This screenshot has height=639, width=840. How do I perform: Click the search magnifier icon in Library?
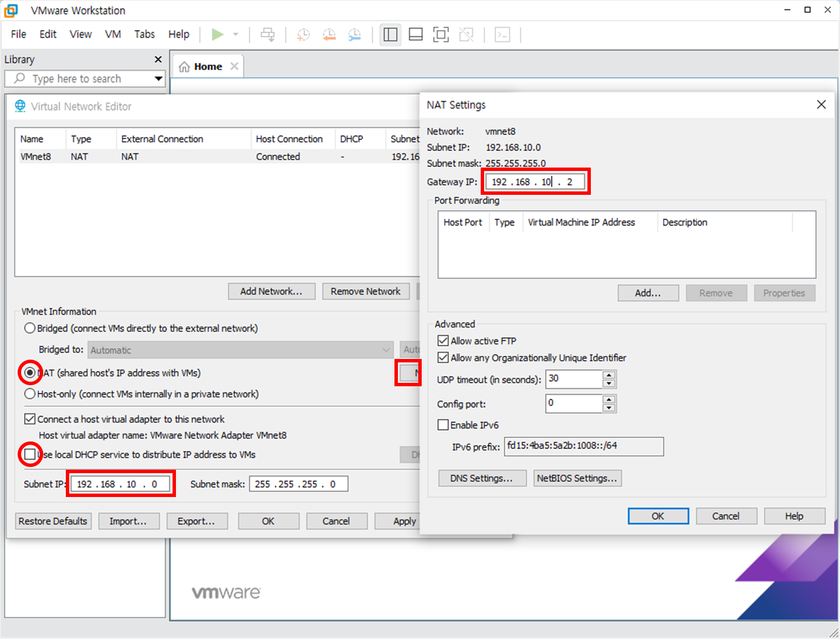coord(19,78)
